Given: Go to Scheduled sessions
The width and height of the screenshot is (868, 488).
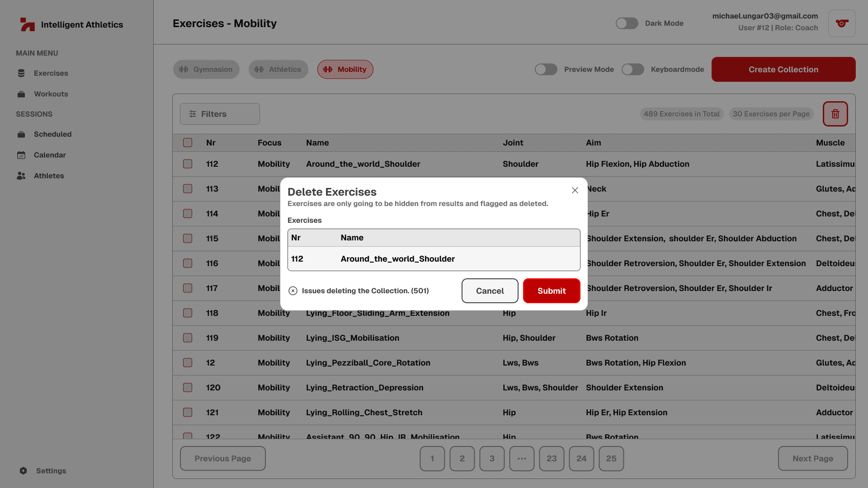Looking at the screenshot, I should tap(52, 134).
